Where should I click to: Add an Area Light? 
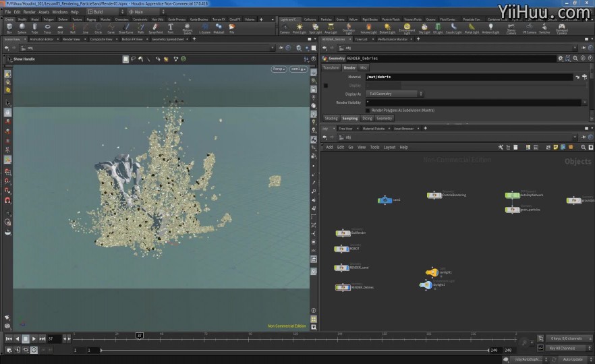[x=331, y=28]
